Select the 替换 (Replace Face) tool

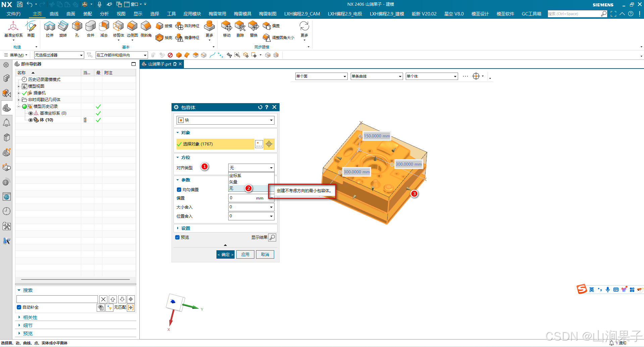[254, 29]
